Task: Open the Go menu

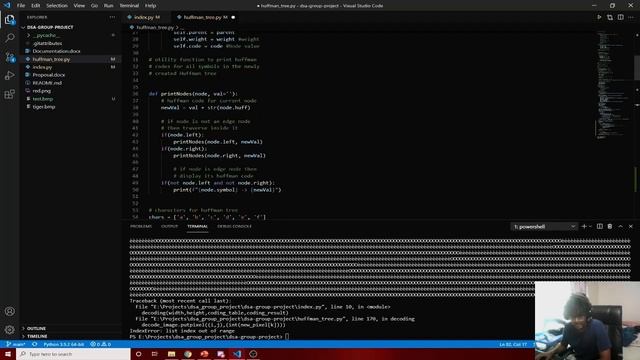Action: click(x=94, y=6)
